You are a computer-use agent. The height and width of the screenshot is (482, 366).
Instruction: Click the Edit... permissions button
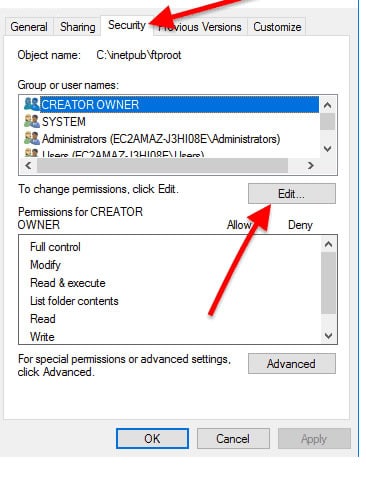pyautogui.click(x=292, y=193)
